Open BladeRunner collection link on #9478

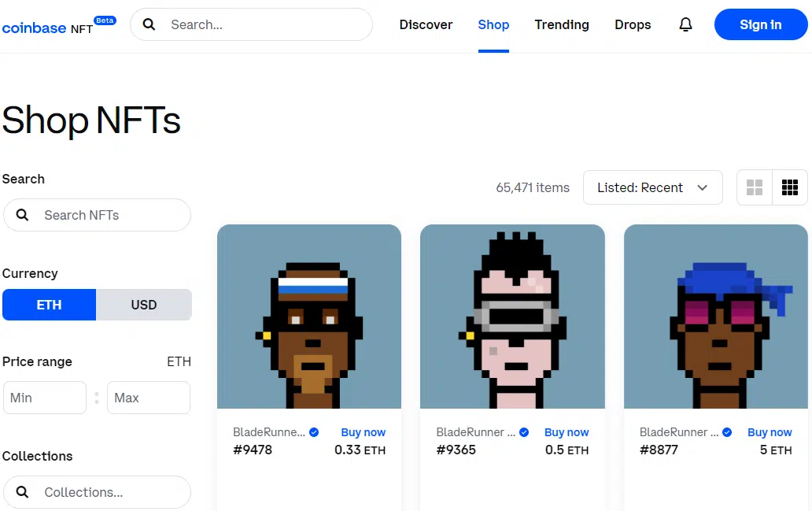269,432
